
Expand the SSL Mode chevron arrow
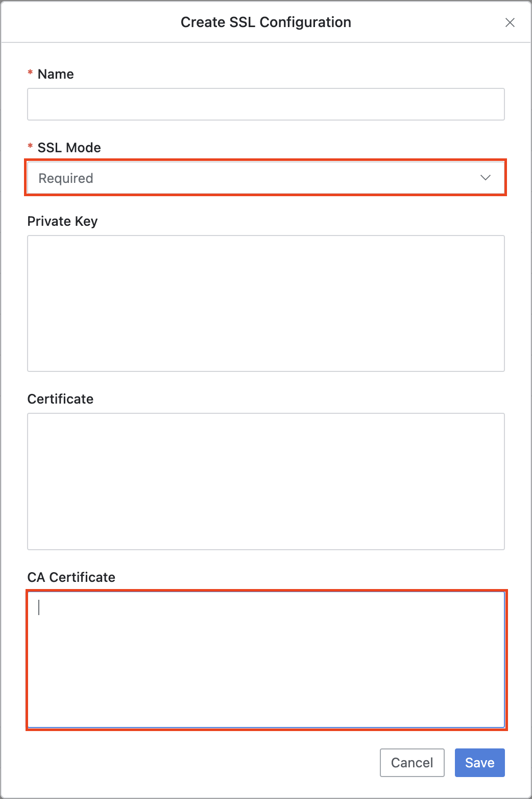pos(486,178)
